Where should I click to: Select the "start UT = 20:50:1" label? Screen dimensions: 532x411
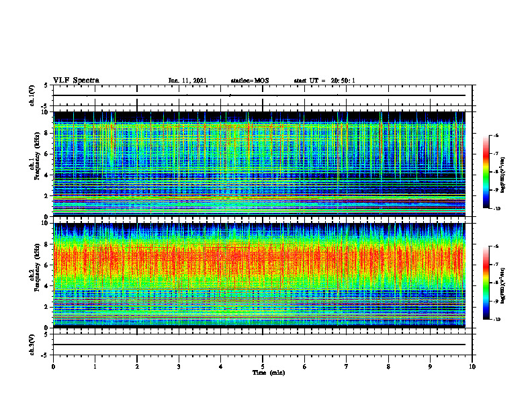point(324,81)
